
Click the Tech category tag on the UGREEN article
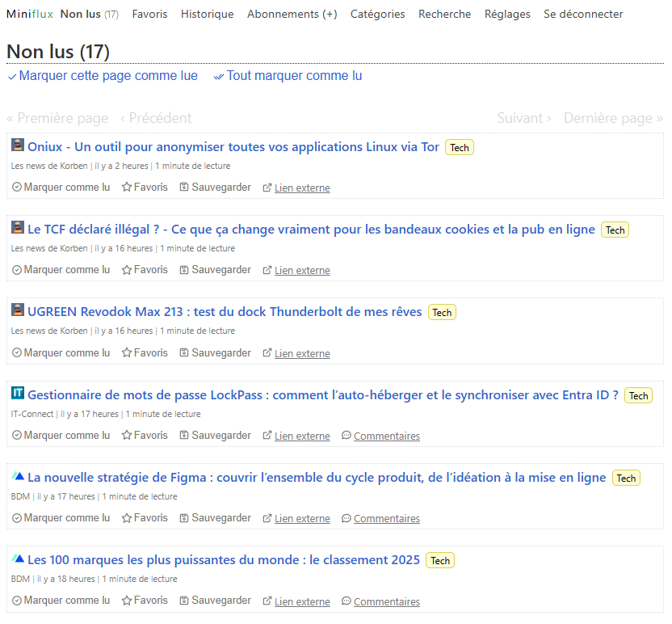pyautogui.click(x=442, y=312)
